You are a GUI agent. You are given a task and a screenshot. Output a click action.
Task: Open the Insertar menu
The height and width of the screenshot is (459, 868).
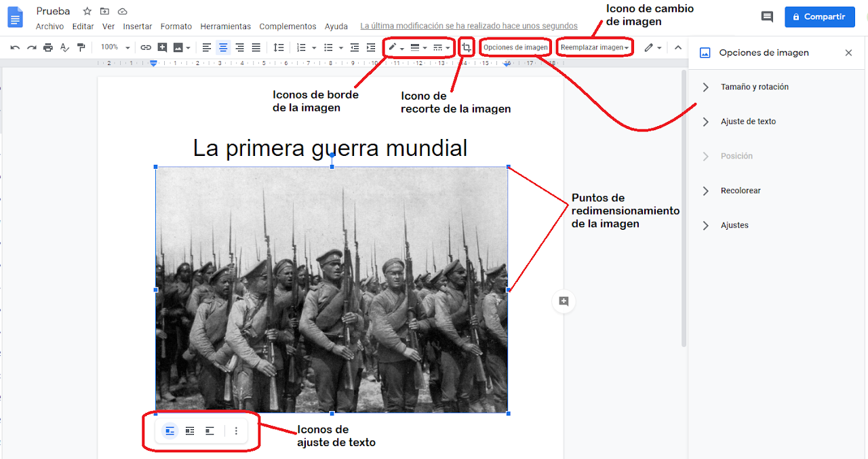137,26
